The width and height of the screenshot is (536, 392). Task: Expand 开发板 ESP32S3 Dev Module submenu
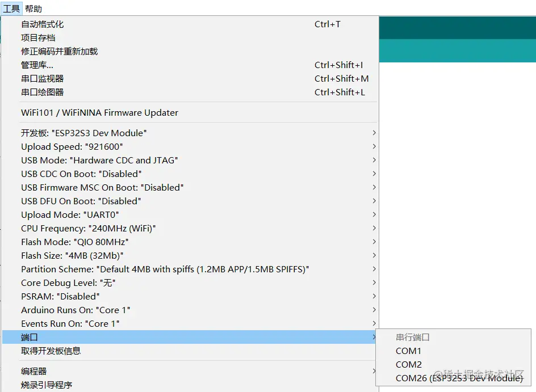click(190, 133)
